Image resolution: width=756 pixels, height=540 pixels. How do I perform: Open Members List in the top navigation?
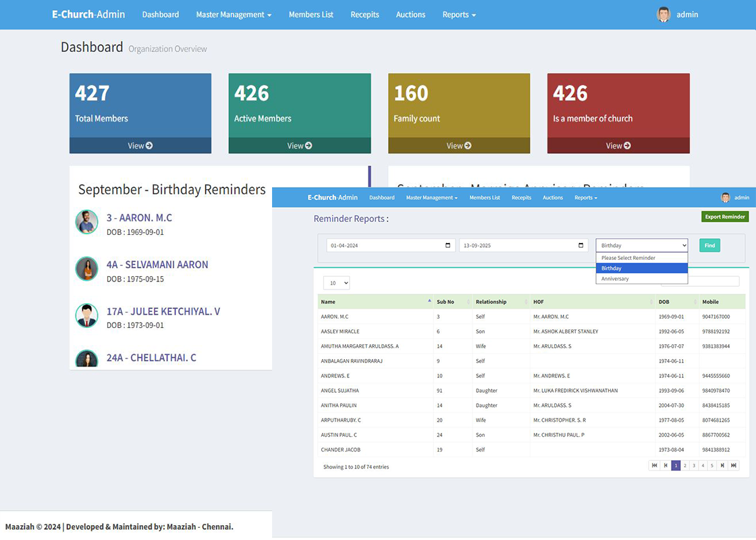pos(310,15)
